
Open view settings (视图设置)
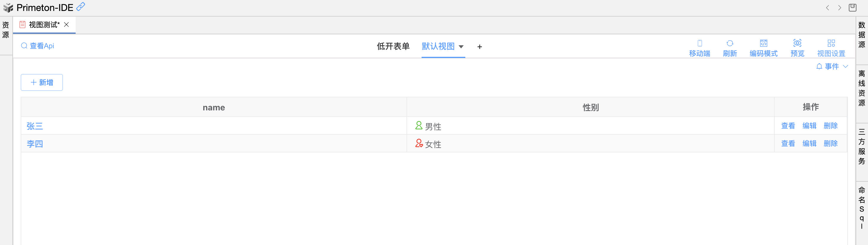click(x=831, y=43)
